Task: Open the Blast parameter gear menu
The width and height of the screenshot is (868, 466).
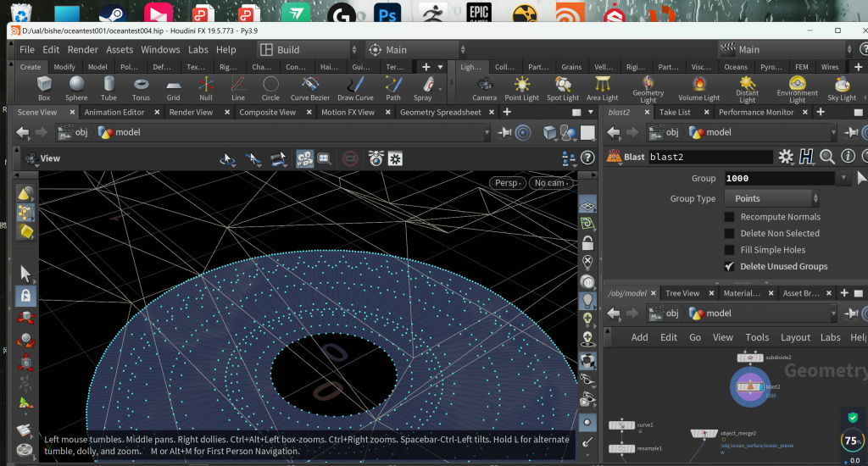Action: [x=786, y=157]
